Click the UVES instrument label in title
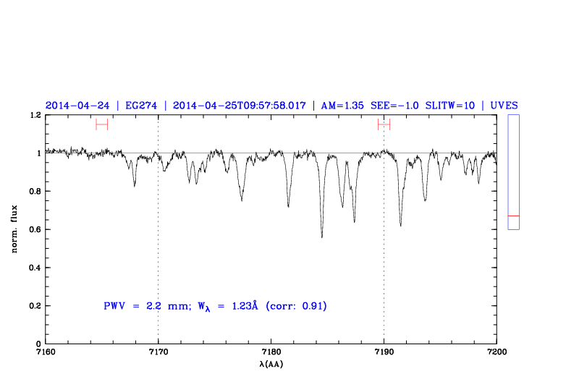This screenshot has height=392, width=566. (x=504, y=105)
